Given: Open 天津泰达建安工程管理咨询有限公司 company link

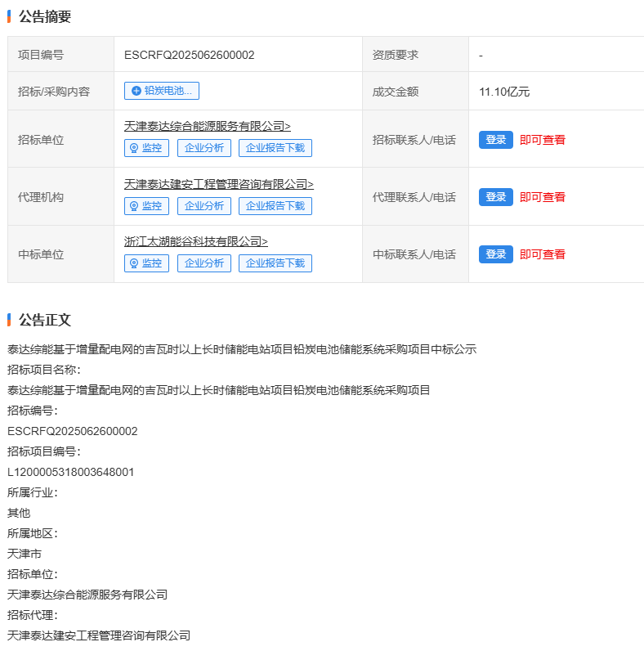Looking at the screenshot, I should pos(219,184).
